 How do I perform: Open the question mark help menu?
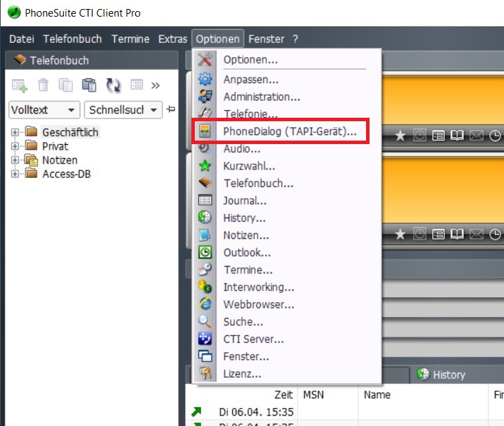pos(295,39)
